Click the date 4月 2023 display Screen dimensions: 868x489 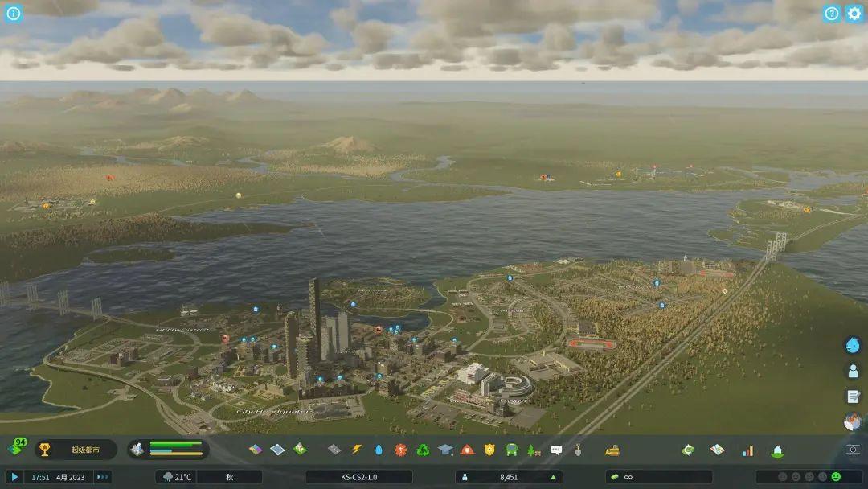[x=70, y=477]
